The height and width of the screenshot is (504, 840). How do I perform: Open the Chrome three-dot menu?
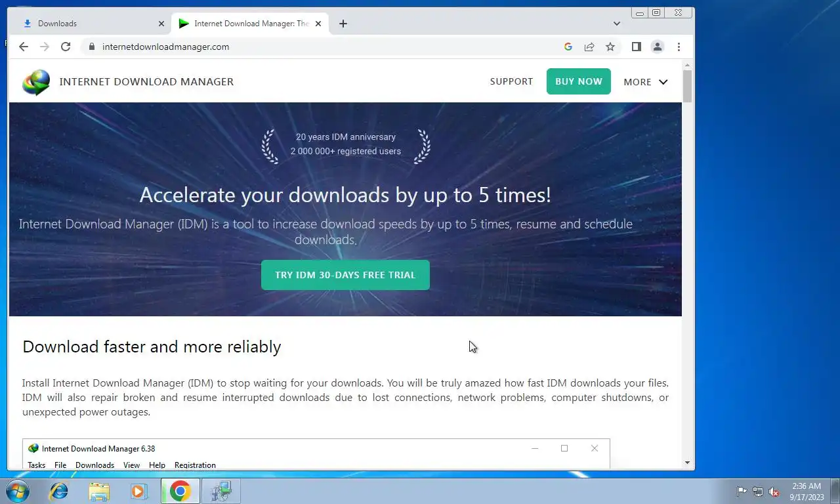(x=679, y=47)
